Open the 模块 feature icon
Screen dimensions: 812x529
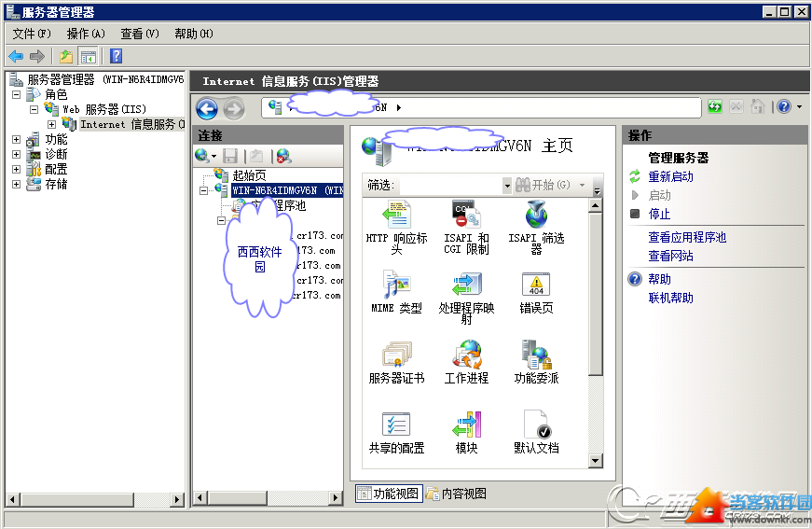(x=466, y=425)
